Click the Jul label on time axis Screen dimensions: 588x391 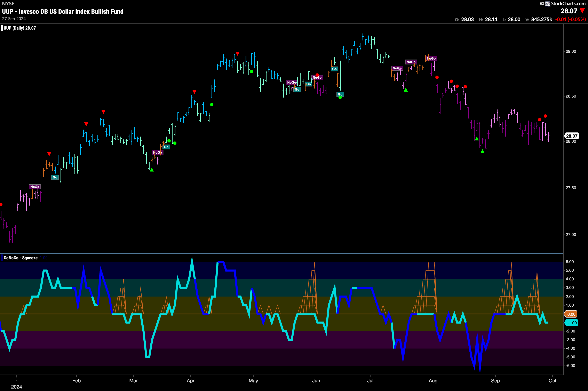(x=370, y=381)
